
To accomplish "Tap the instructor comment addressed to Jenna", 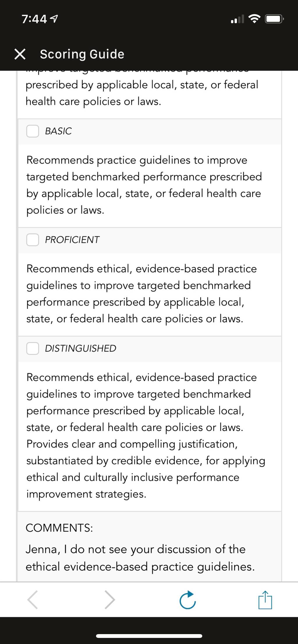I will [140, 558].
